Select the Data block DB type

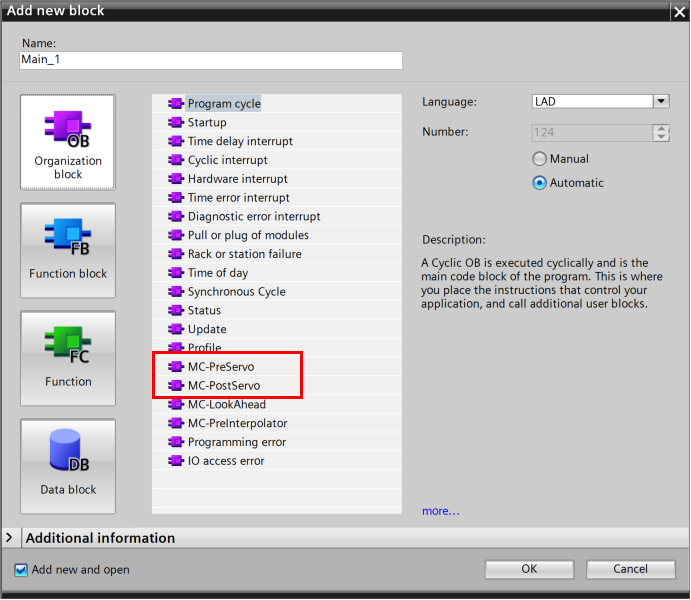click(x=68, y=466)
